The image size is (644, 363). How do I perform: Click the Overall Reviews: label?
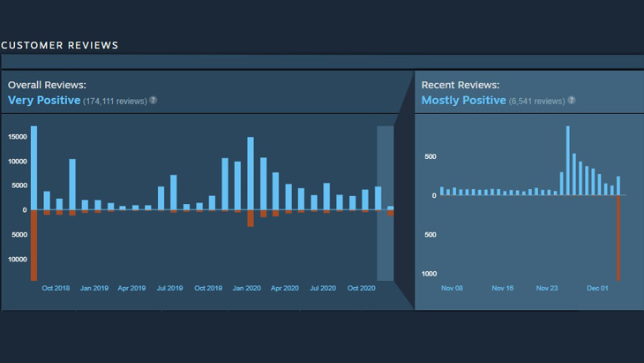(47, 85)
